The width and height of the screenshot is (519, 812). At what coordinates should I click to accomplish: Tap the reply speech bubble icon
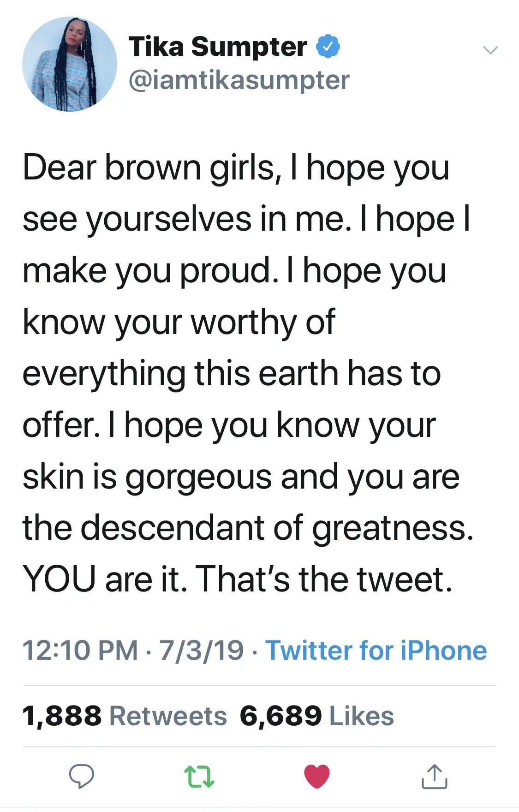[82, 776]
